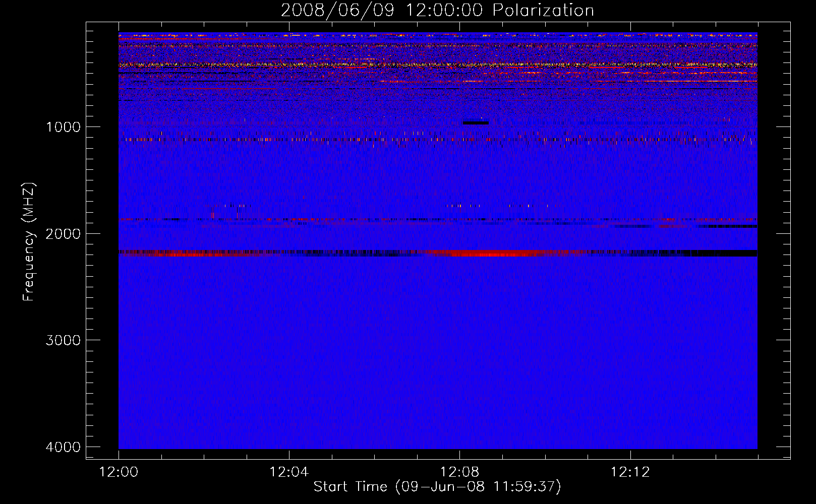816x504 pixels.
Task: Select the 2000 frequency tick label
Action: (x=63, y=233)
